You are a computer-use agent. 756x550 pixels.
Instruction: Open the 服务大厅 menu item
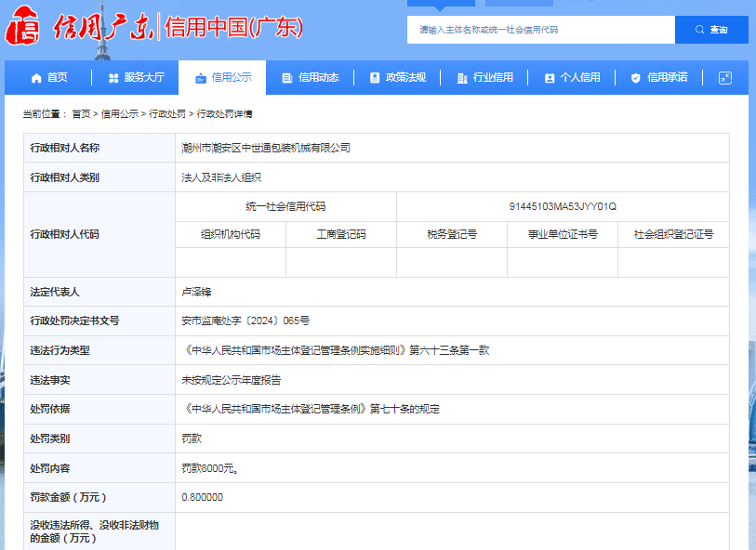(137, 77)
